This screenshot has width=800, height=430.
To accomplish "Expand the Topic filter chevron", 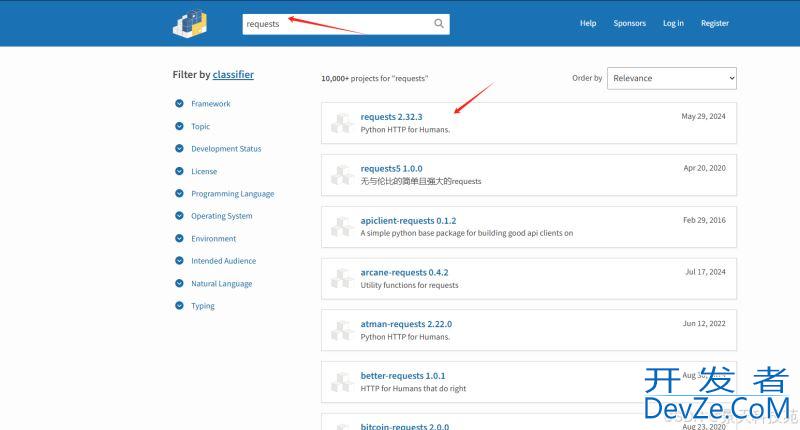I will coord(179,126).
